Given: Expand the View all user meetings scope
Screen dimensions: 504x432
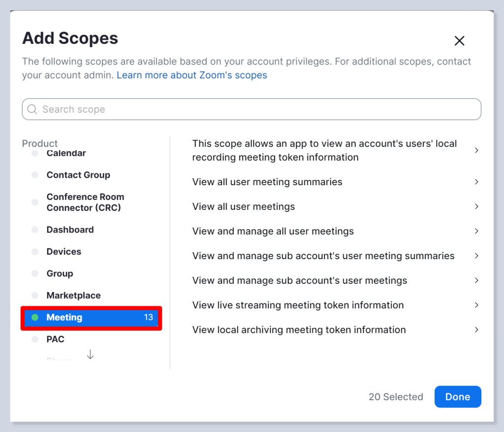Looking at the screenshot, I should click(x=476, y=206).
